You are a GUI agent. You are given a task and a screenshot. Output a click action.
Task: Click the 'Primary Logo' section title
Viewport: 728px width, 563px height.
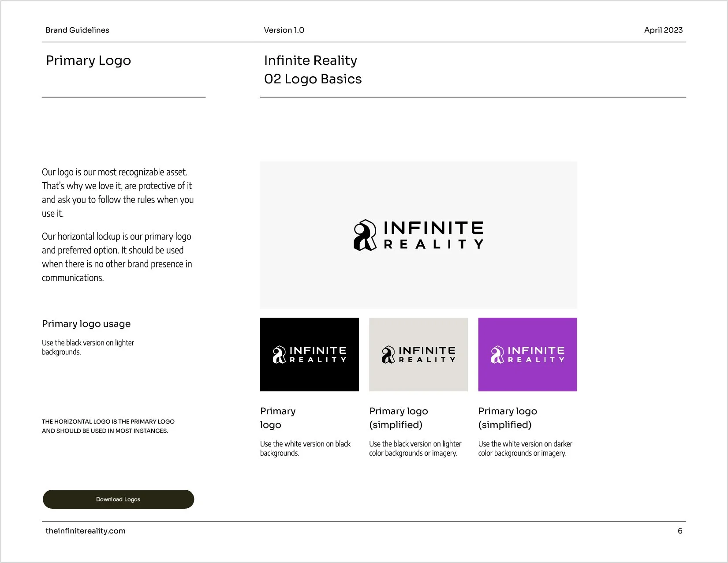[88, 60]
